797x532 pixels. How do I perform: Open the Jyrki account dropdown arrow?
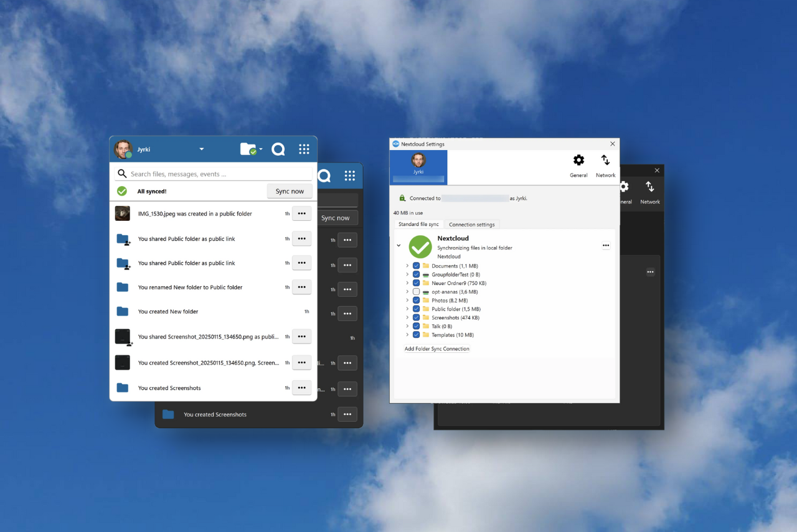tap(201, 149)
